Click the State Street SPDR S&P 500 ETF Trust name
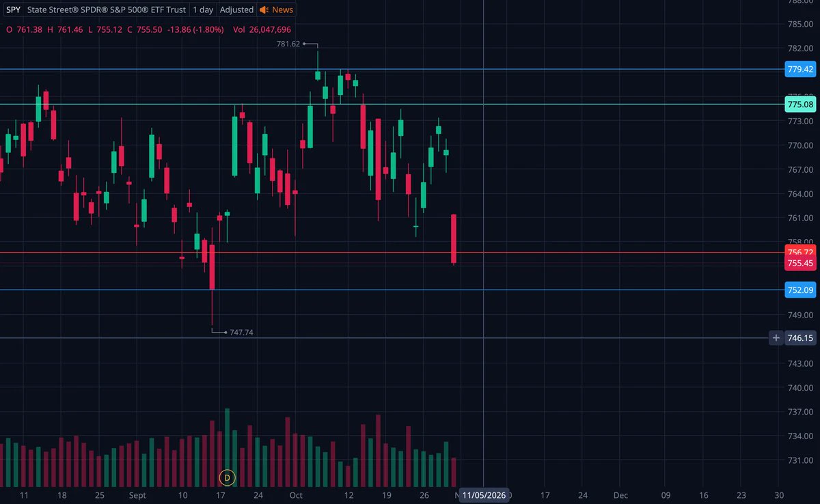 [x=106, y=10]
